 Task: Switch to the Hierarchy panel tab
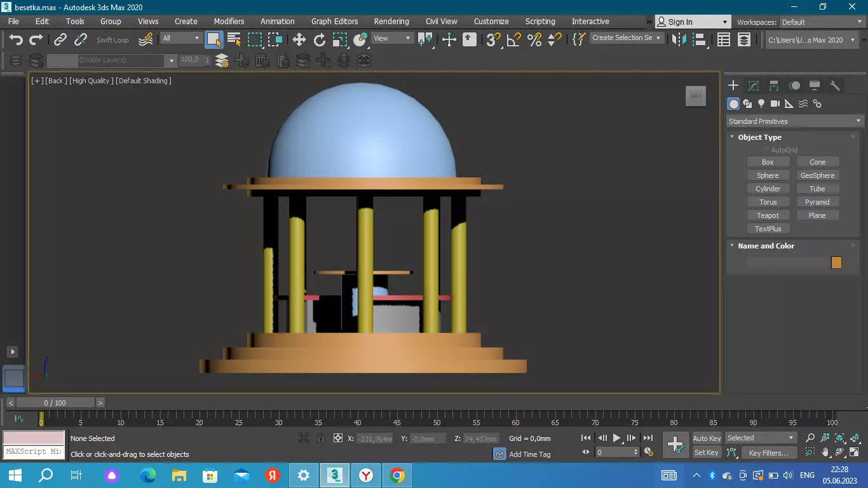tap(774, 86)
